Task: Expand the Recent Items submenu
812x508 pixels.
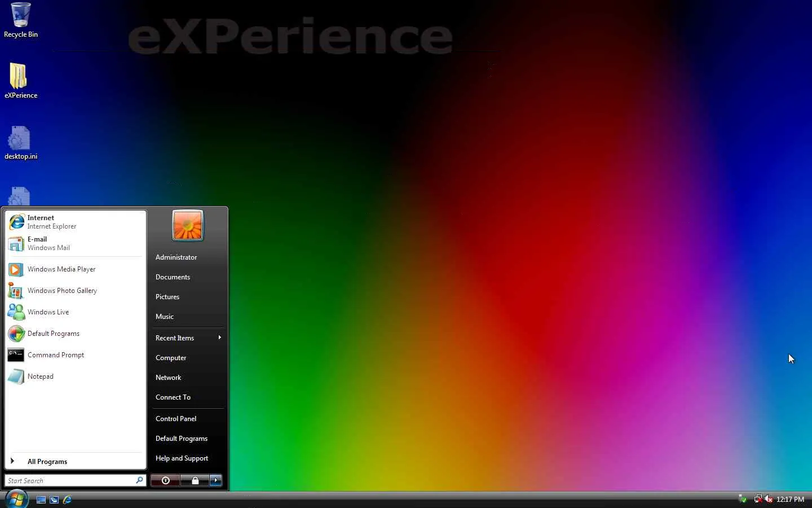Action: 188,338
